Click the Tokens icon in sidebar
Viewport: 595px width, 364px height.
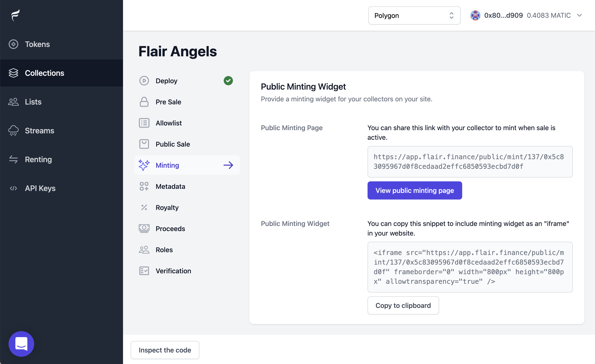pyautogui.click(x=13, y=44)
